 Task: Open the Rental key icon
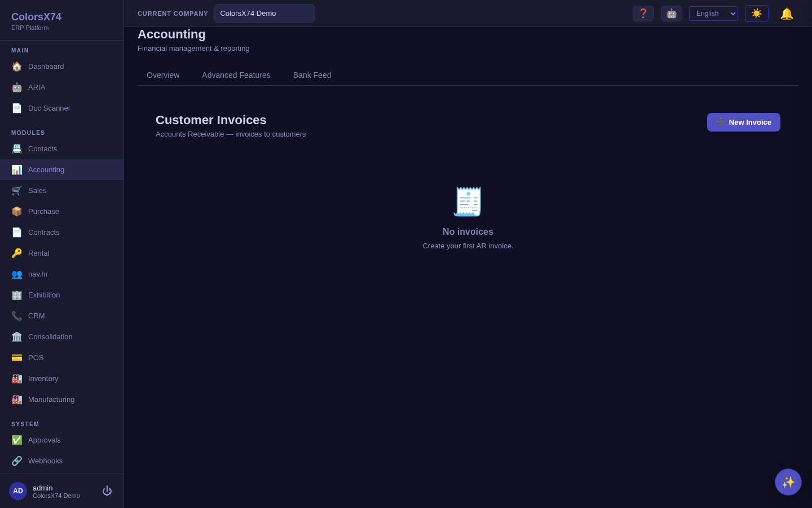[17, 253]
